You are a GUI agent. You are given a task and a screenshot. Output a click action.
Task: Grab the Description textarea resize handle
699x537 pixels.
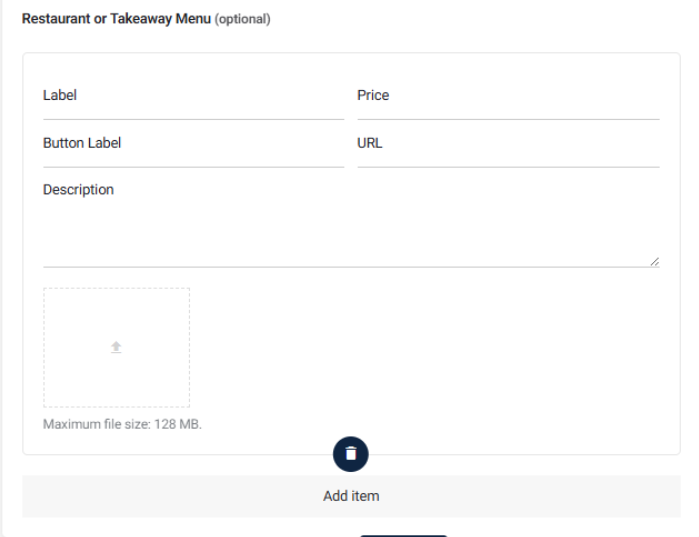[x=654, y=262]
